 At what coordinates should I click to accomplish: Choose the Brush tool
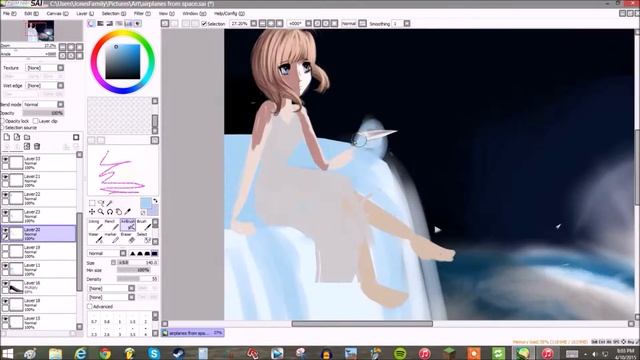point(144,225)
